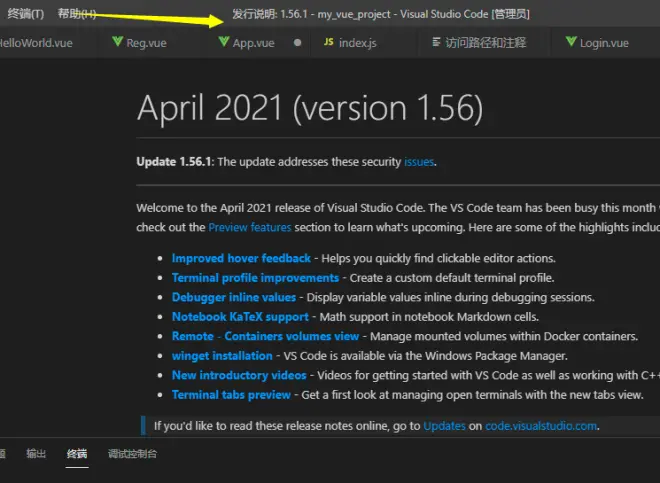Viewport: 660px width, 483px height.
Task: Open Improved hover feedback link
Action: coord(241,258)
